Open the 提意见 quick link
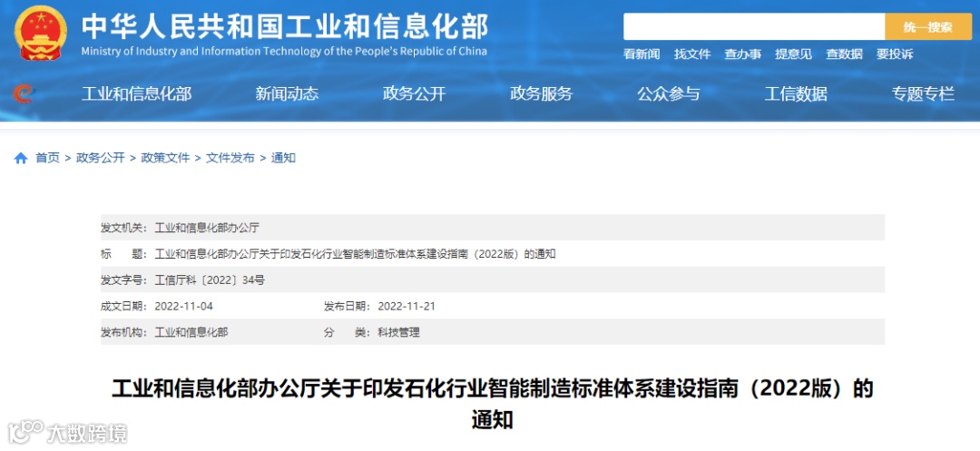The image size is (980, 451). coord(794,54)
